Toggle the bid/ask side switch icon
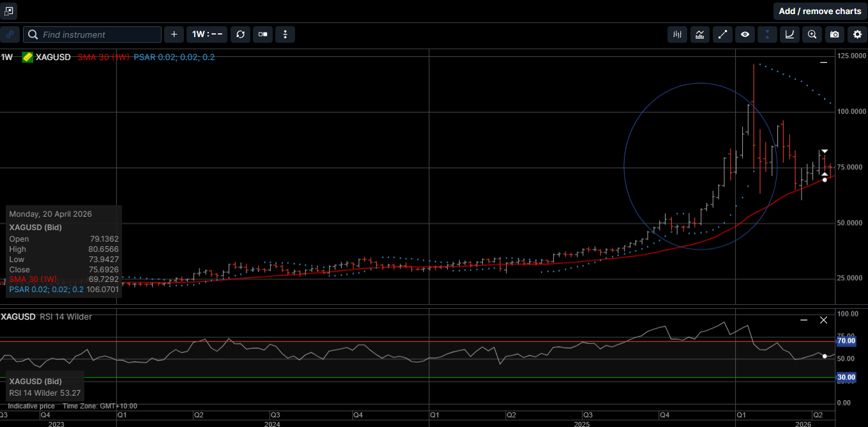Image resolution: width=868 pixels, height=427 pixels. pyautogui.click(x=263, y=35)
